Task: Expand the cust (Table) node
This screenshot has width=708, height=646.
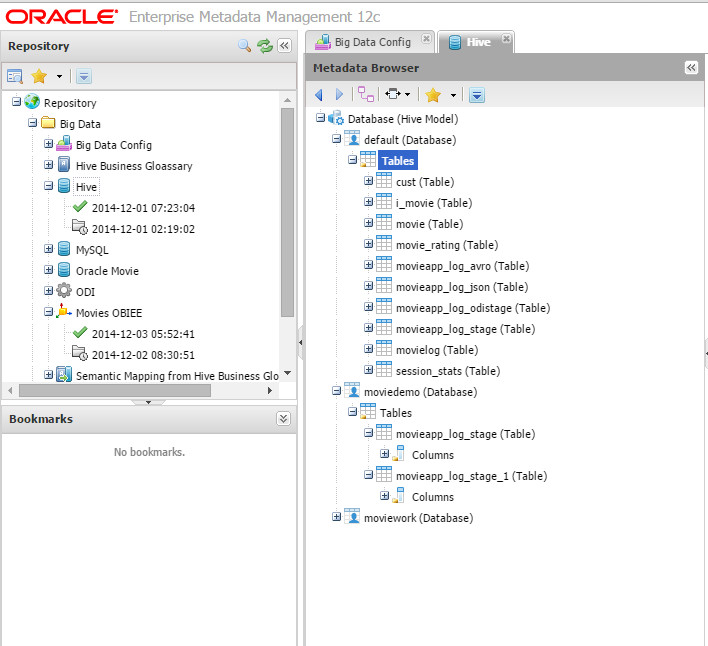Action: click(x=368, y=181)
